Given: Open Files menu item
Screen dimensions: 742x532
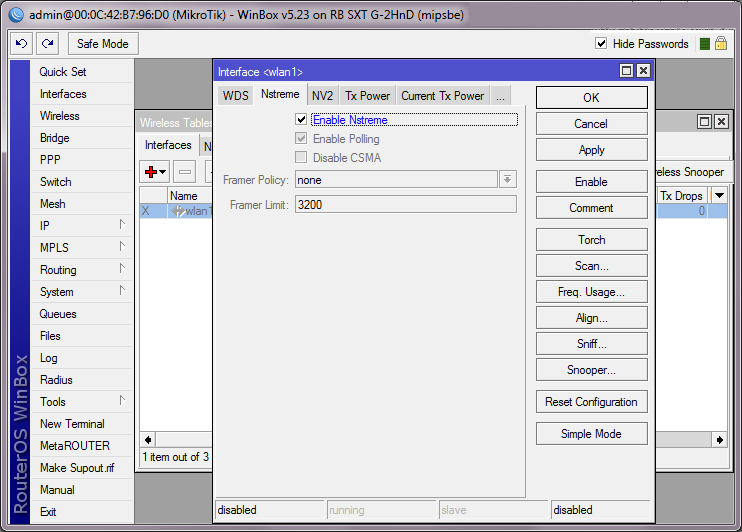Looking at the screenshot, I should click(81, 336).
